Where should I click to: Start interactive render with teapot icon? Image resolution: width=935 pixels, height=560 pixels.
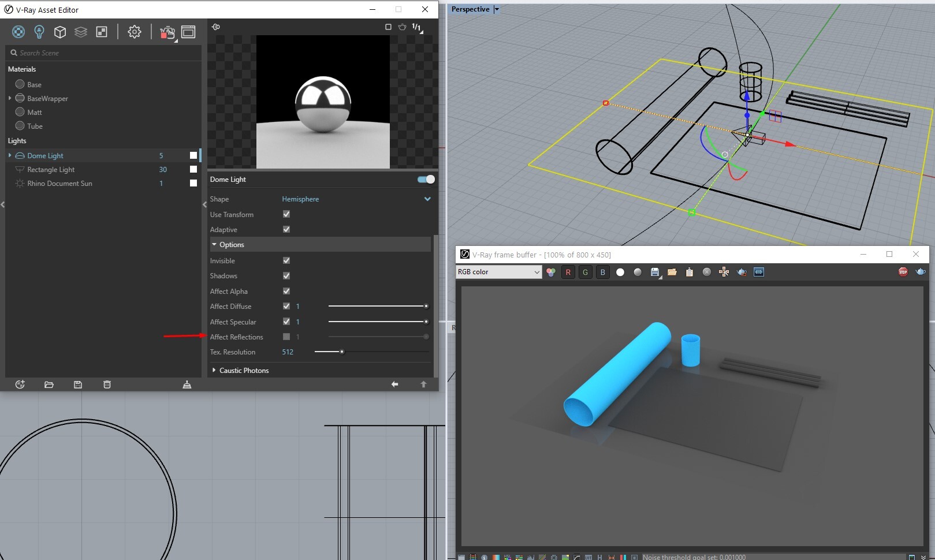pos(167,32)
